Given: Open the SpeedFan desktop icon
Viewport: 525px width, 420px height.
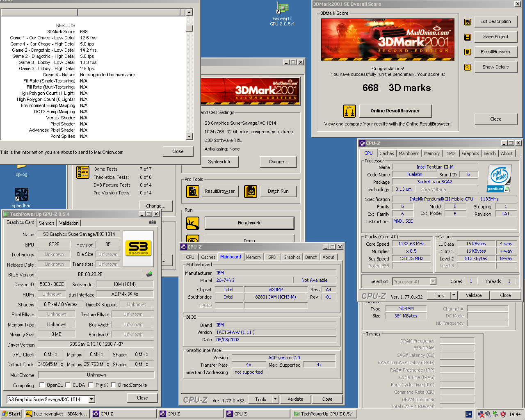Looking at the screenshot, I should click(21, 198).
